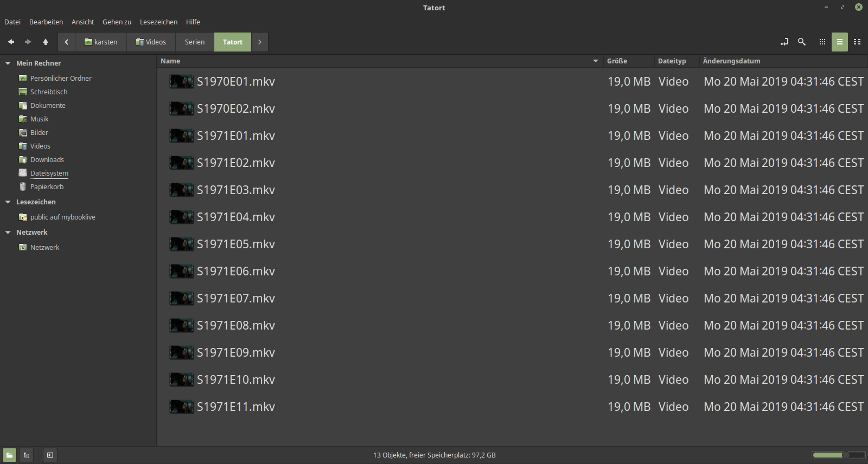Adjust the zoom slider
The width and height of the screenshot is (868, 464).
[x=838, y=455]
